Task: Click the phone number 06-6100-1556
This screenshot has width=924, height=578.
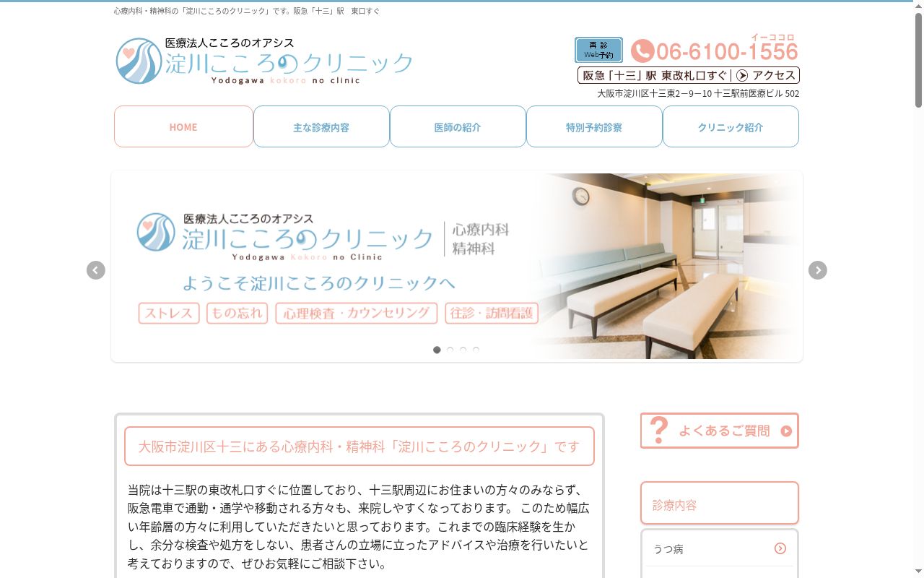Action: click(x=727, y=52)
